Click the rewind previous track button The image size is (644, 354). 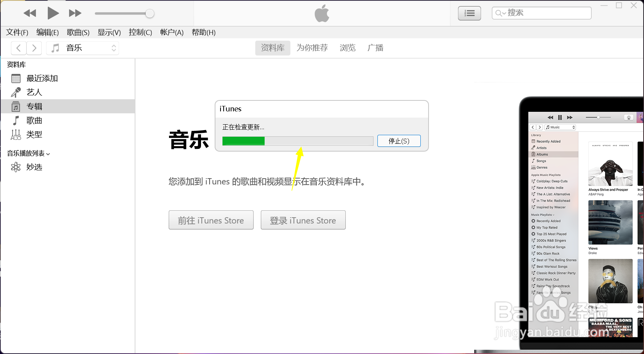pyautogui.click(x=30, y=13)
